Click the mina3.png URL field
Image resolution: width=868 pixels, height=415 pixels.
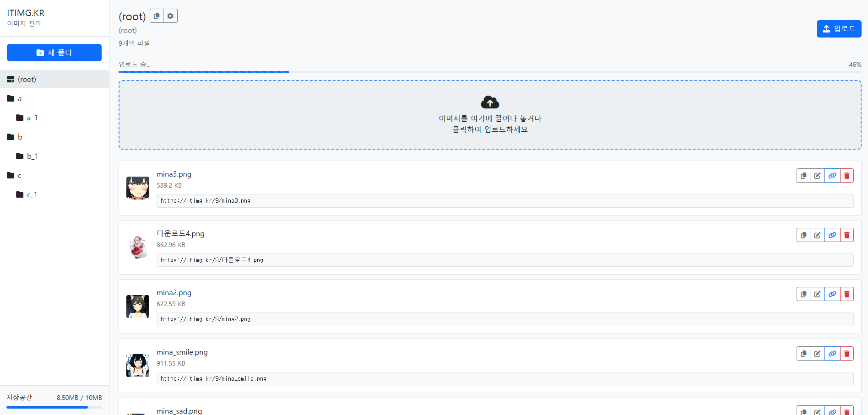pyautogui.click(x=505, y=201)
